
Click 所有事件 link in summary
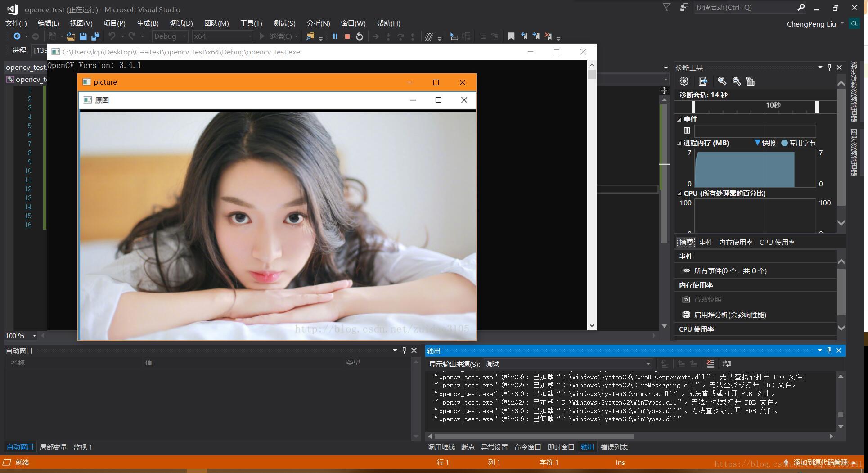(730, 271)
